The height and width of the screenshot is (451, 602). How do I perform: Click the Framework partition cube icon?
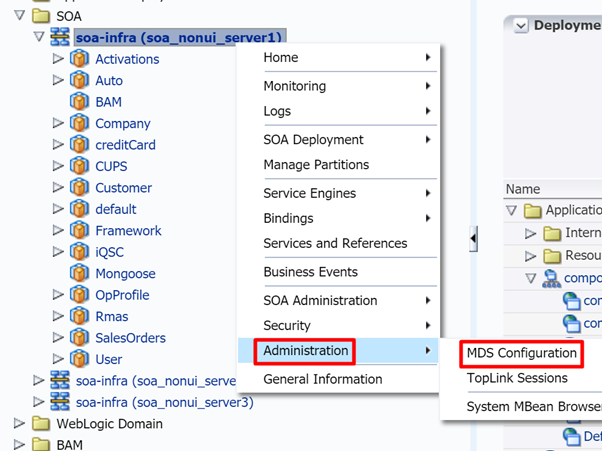pos(79,231)
